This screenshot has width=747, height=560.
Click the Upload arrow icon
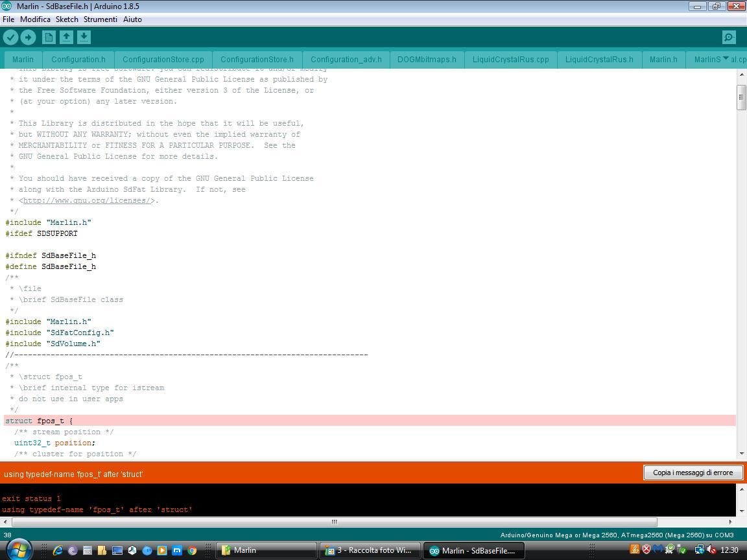click(x=28, y=38)
